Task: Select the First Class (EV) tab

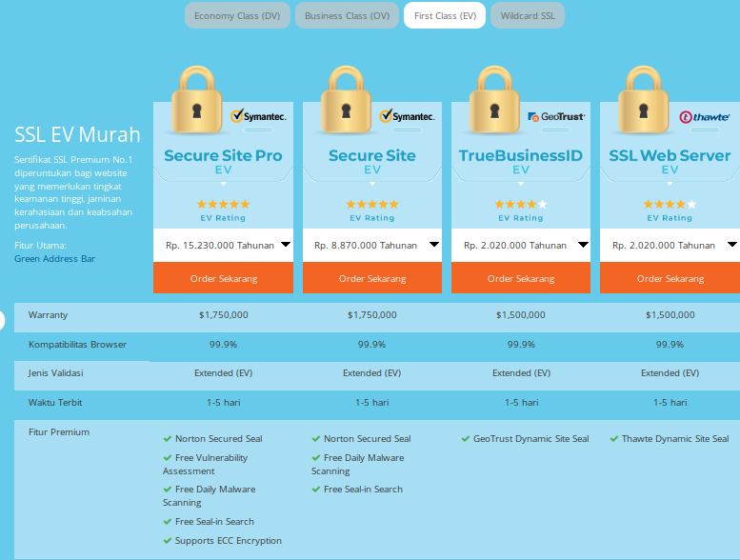Action: pos(445,15)
